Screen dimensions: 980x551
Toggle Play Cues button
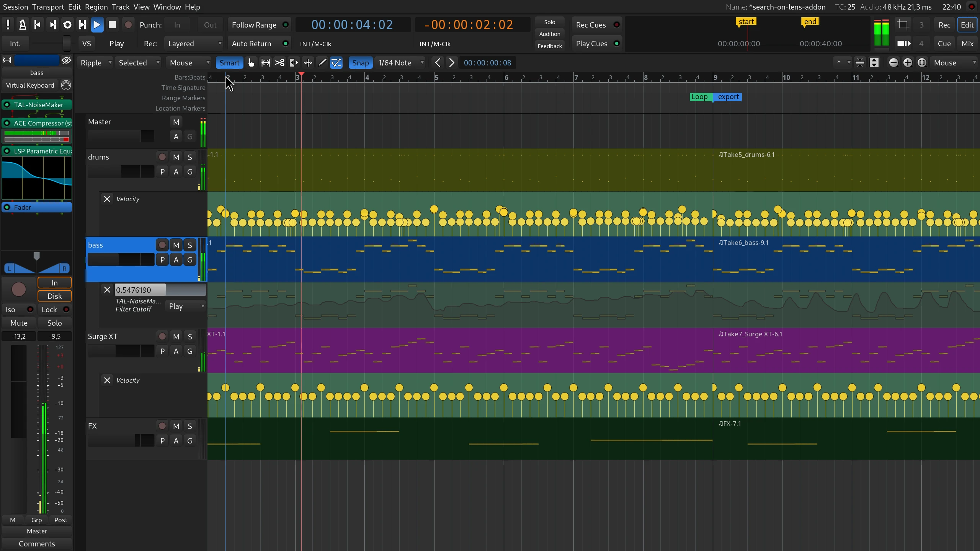click(597, 44)
